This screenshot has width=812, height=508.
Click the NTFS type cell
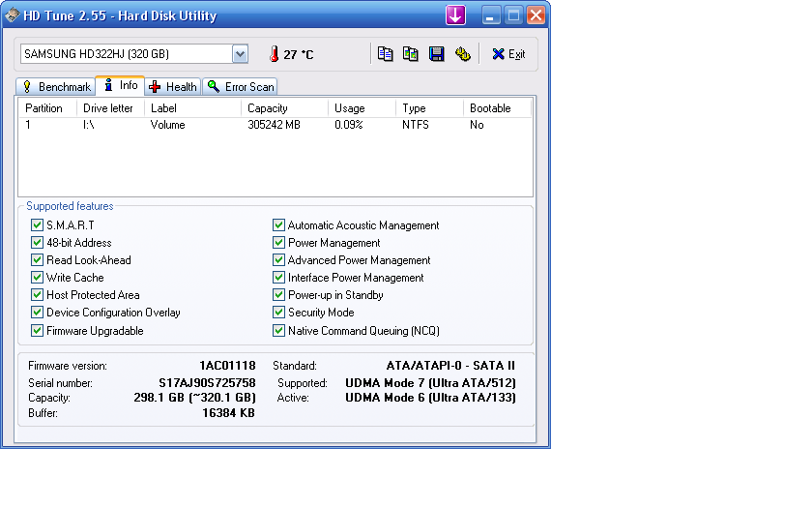click(416, 125)
